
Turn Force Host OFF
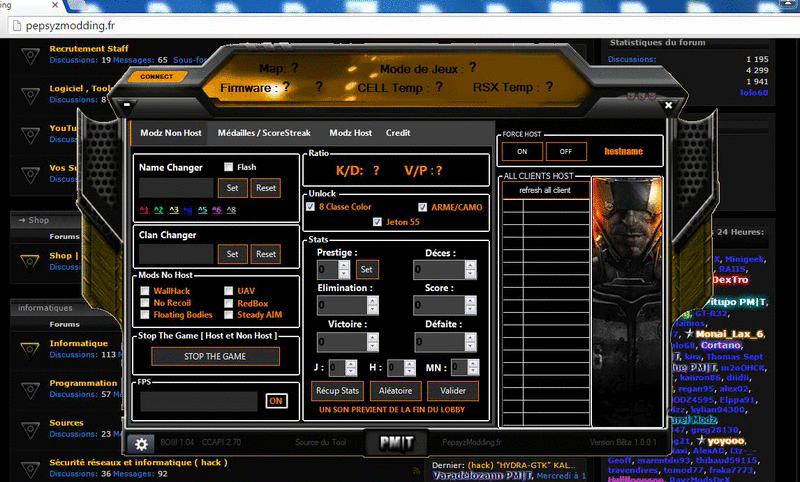pos(566,151)
